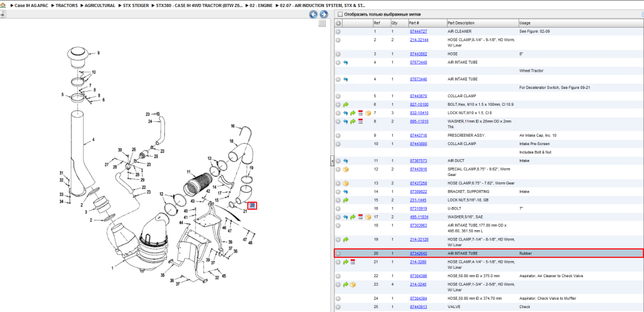
Task: Click red list icon on LOCK NUT M10 row
Action: (360, 113)
